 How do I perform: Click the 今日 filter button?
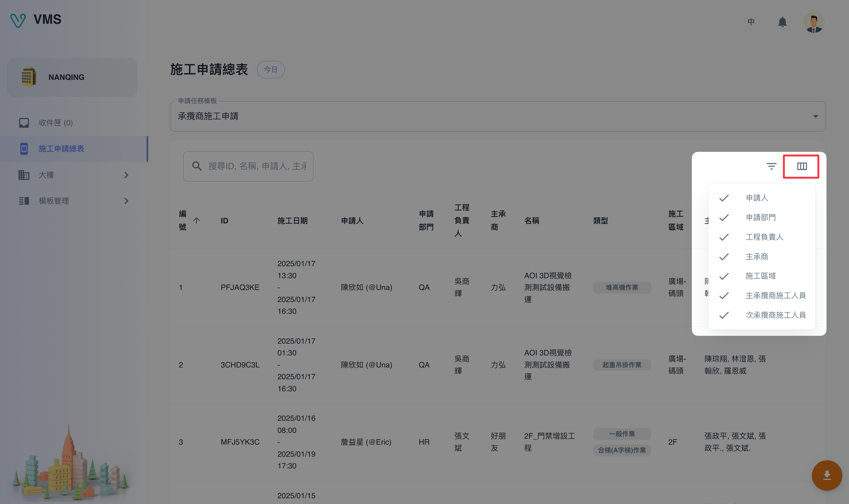coord(271,70)
